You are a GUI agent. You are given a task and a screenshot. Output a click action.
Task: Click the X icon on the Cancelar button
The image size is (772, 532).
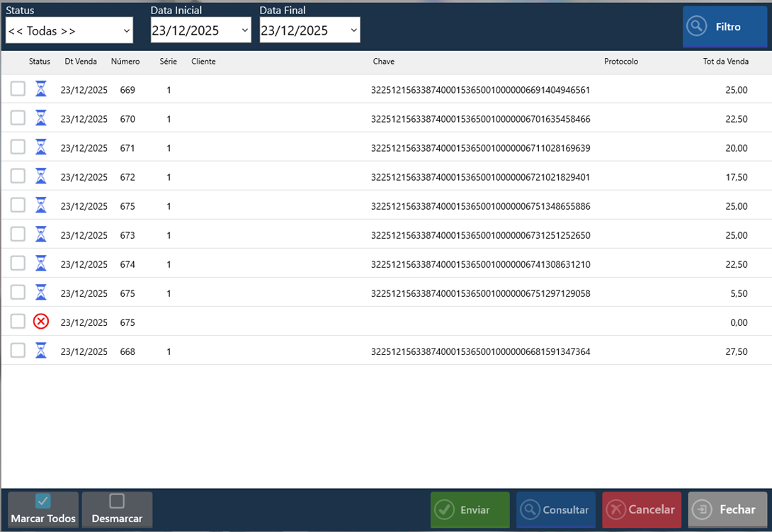(x=616, y=510)
